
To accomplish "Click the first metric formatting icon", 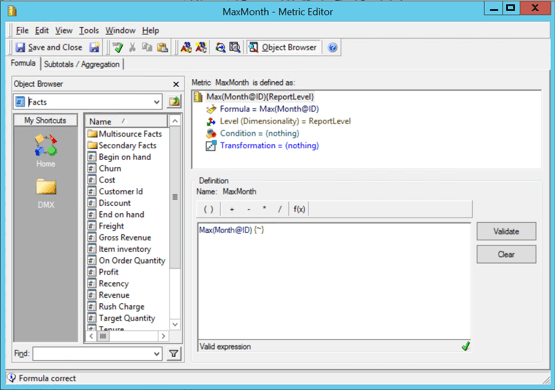I will point(186,47).
